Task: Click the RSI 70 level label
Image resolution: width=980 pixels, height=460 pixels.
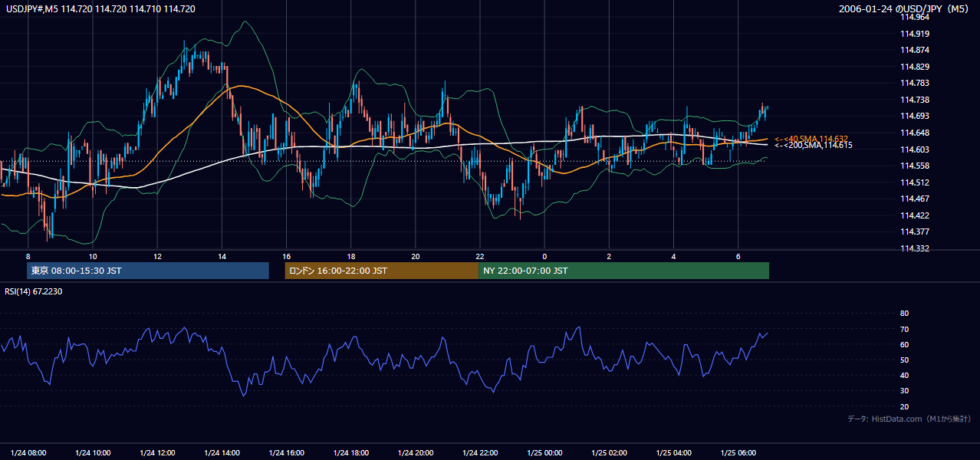Action: click(x=904, y=329)
